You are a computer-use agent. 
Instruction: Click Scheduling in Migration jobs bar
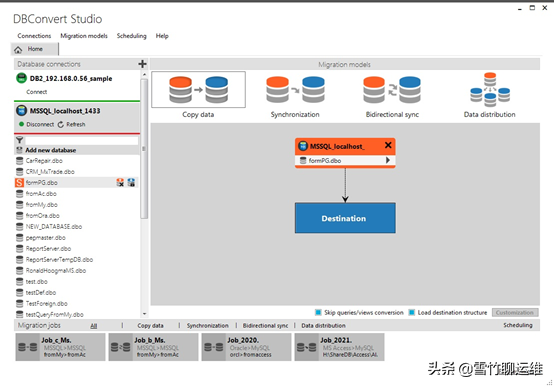pos(518,325)
